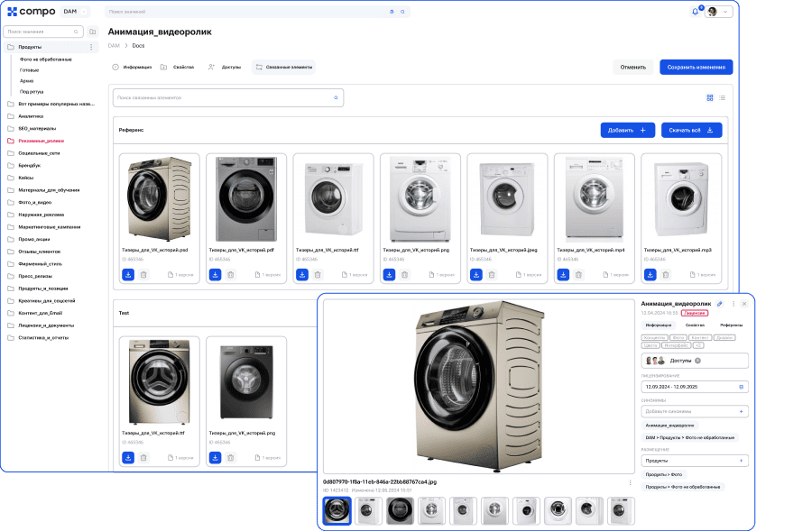The width and height of the screenshot is (812, 531).
Task: Click the search field for related elements
Action: click(x=226, y=97)
